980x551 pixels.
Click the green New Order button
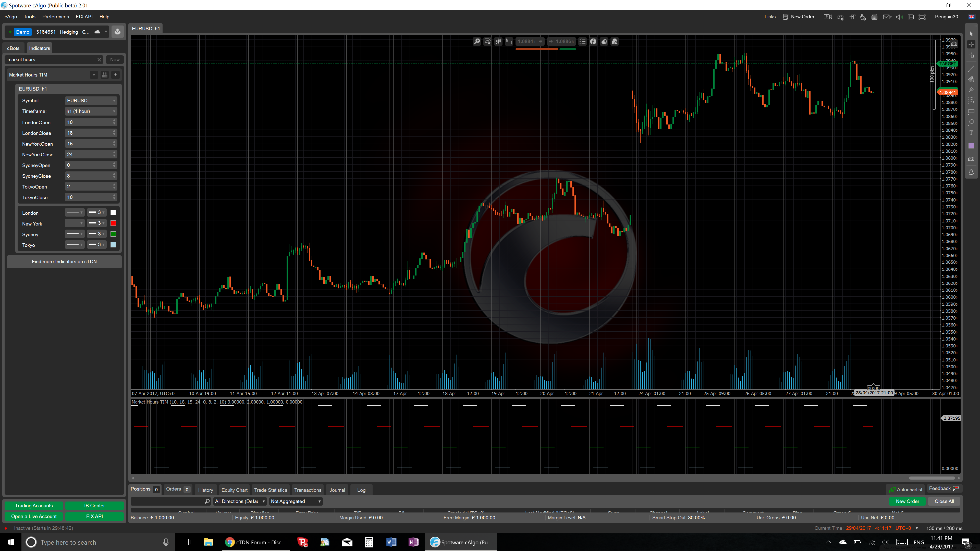click(x=907, y=502)
